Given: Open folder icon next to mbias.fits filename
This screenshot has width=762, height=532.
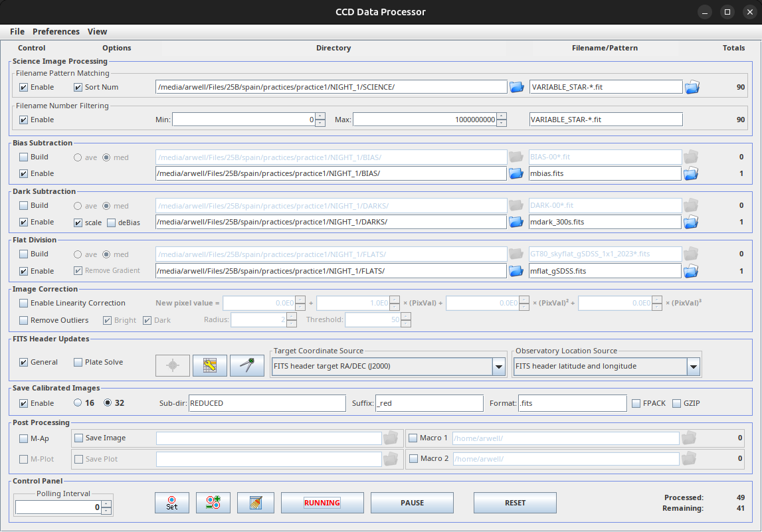Looking at the screenshot, I should [x=692, y=173].
